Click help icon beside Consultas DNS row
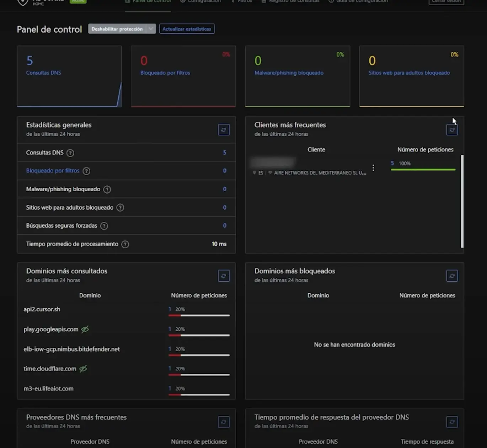 [70, 153]
